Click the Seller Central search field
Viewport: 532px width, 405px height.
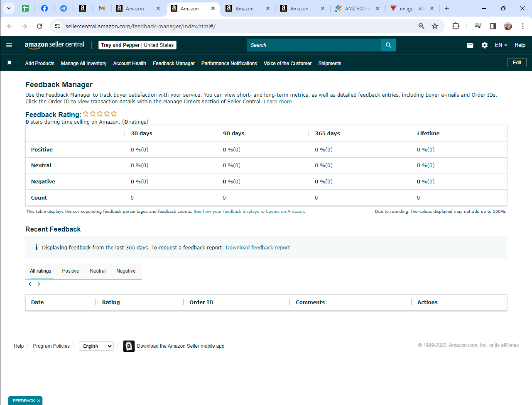[314, 45]
